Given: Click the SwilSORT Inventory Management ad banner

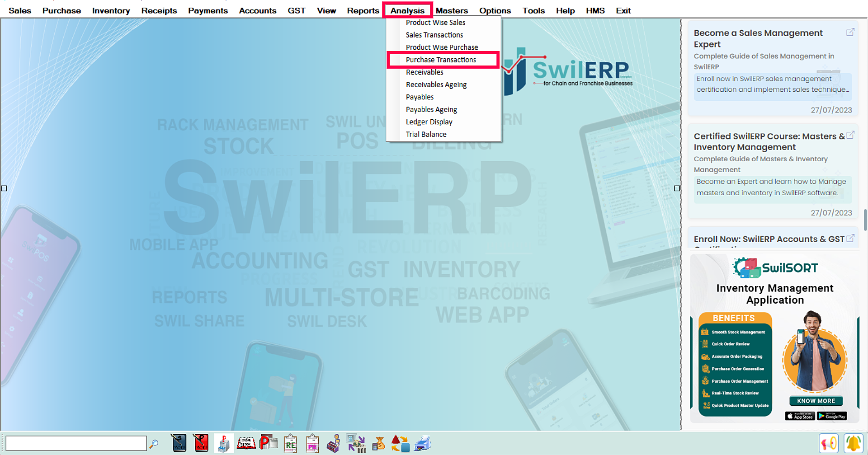Looking at the screenshot, I should point(774,338).
